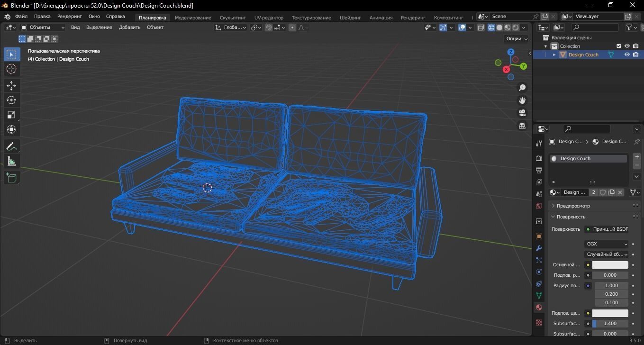The height and width of the screenshot is (345, 644).
Task: Expand Design Couch in outliner
Action: 554,54
